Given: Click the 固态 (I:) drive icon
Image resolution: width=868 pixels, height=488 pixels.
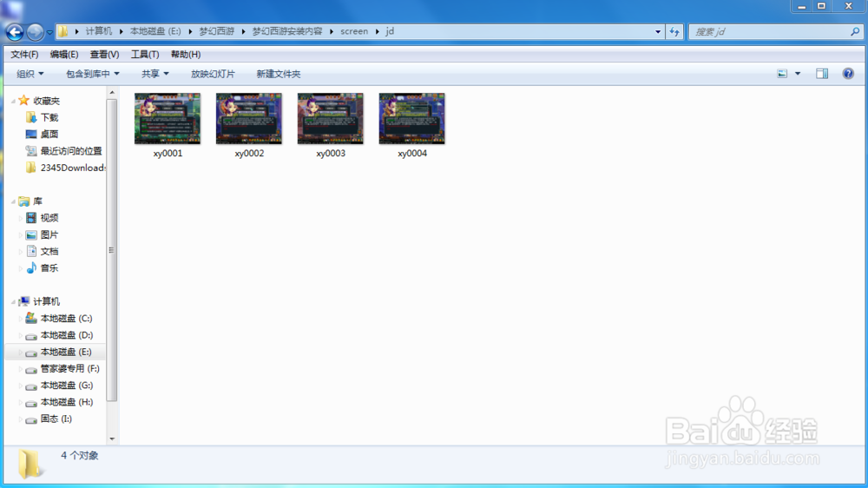Looking at the screenshot, I should tap(31, 419).
